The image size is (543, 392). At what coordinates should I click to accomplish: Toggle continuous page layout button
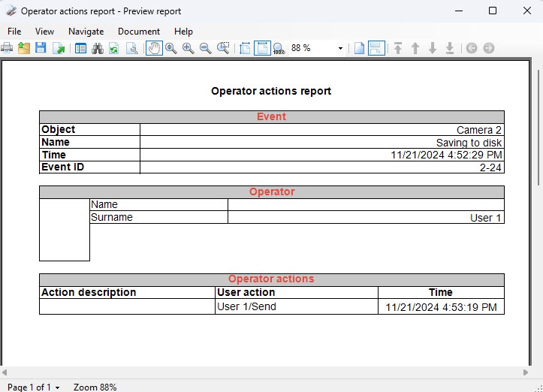click(376, 48)
